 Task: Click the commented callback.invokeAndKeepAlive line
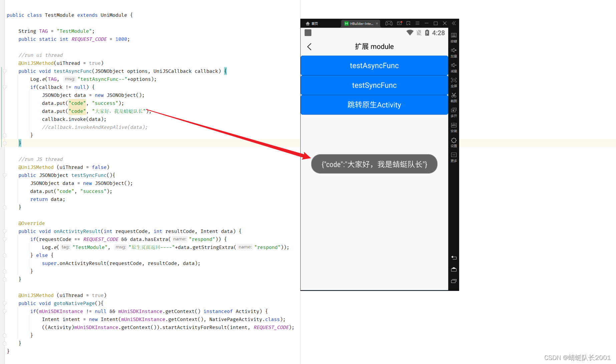(x=95, y=127)
